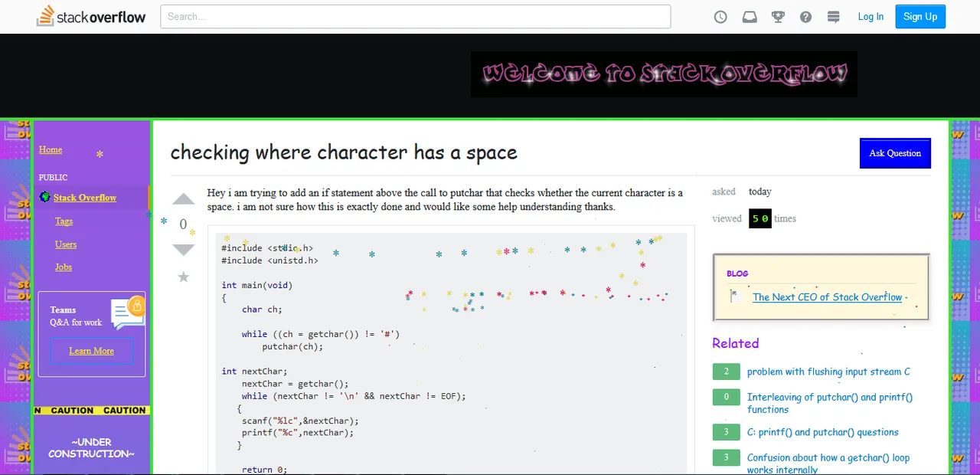This screenshot has width=980, height=475.
Task: Click the Log In link
Action: tap(871, 17)
